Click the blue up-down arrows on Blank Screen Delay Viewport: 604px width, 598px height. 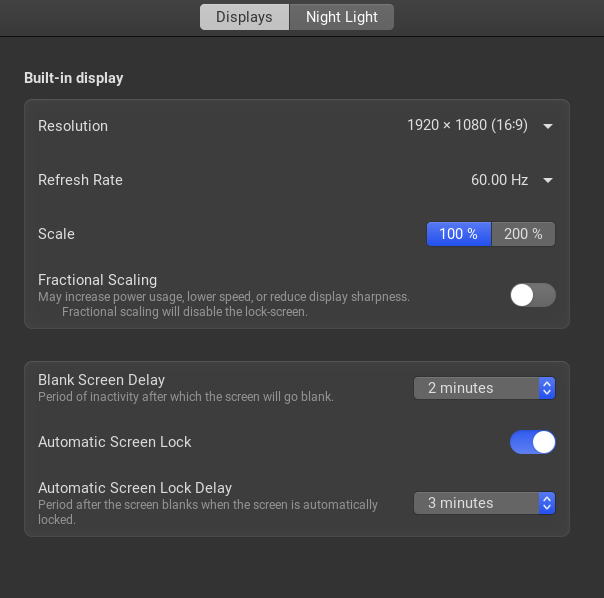(x=546, y=388)
